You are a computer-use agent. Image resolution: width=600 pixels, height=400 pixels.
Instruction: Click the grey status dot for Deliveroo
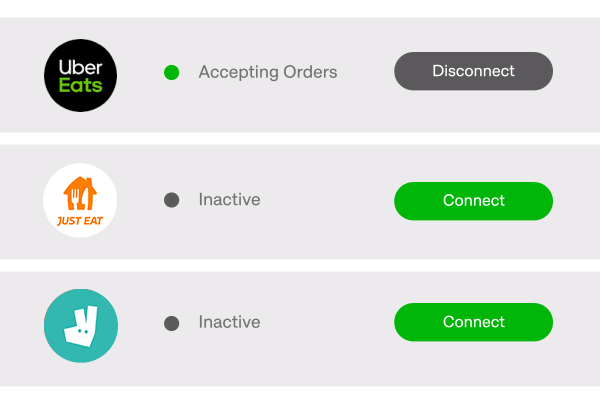pos(171,323)
